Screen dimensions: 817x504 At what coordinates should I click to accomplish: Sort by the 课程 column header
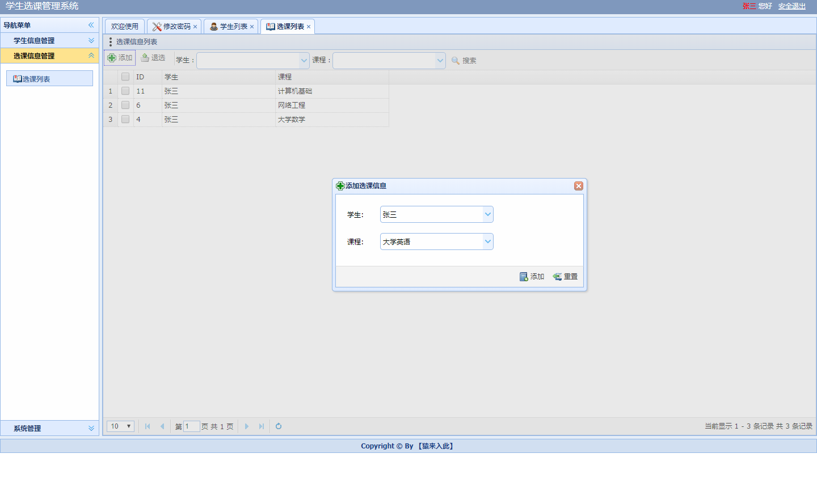(x=332, y=77)
